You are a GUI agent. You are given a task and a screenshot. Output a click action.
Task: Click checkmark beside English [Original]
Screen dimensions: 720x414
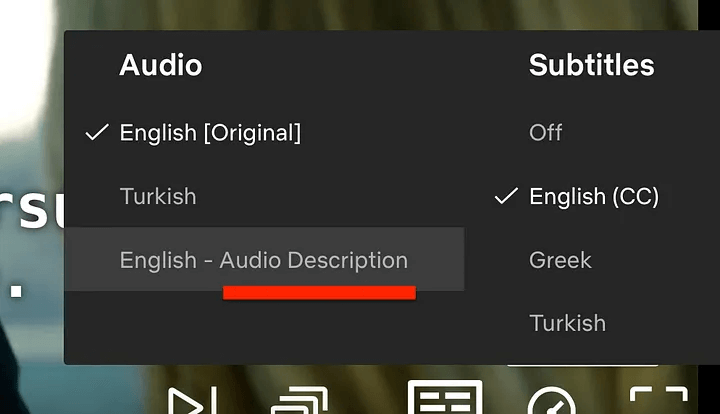(97, 133)
